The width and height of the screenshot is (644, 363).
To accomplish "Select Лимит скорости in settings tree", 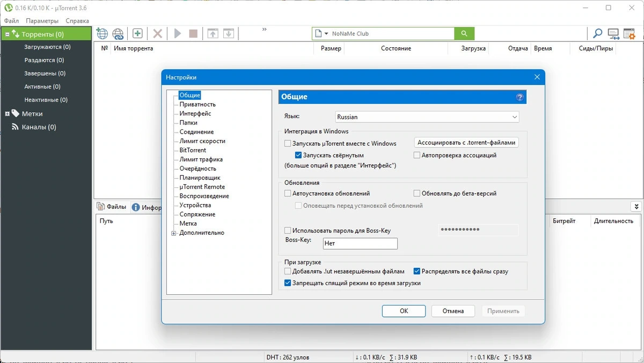I will 202,141.
